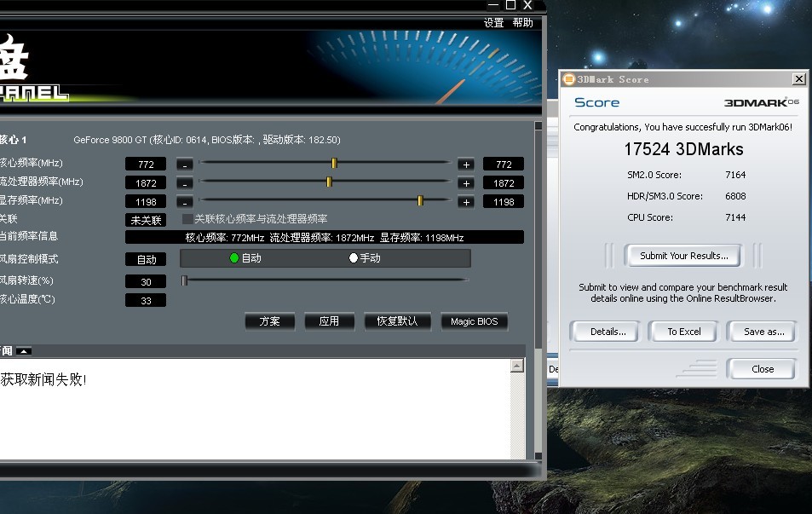
Task: Select automatic (自动) fan control mode
Action: [235, 258]
